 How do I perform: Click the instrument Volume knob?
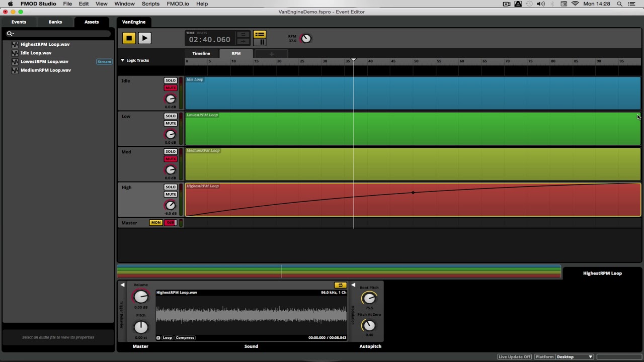[x=141, y=297]
